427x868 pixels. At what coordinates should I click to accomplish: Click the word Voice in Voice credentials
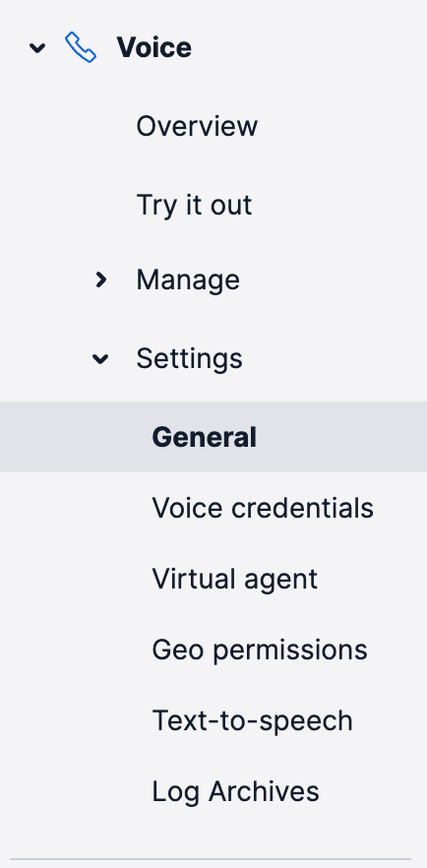[x=188, y=508]
